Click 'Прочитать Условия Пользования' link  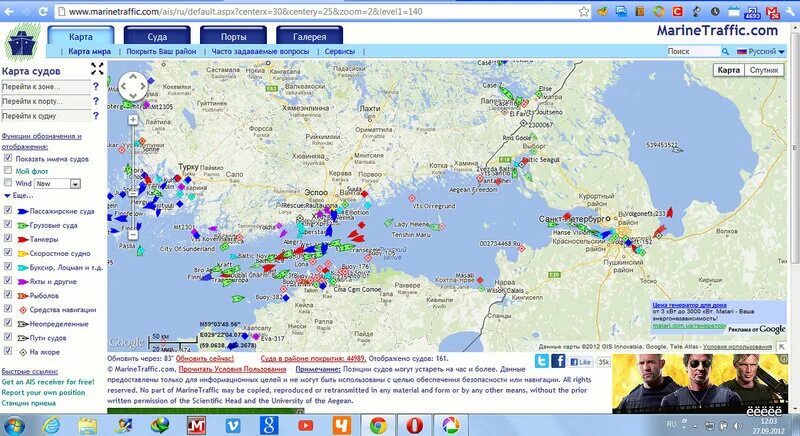tap(232, 369)
